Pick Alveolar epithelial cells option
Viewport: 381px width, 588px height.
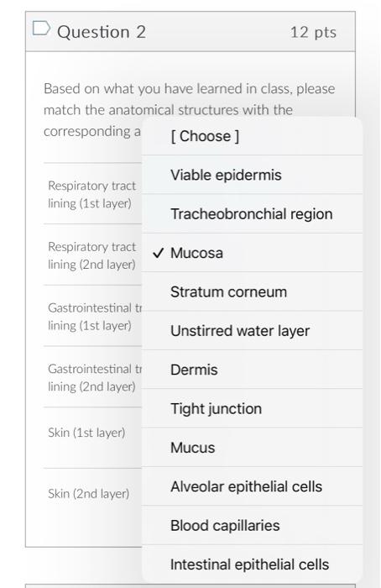tap(252, 486)
